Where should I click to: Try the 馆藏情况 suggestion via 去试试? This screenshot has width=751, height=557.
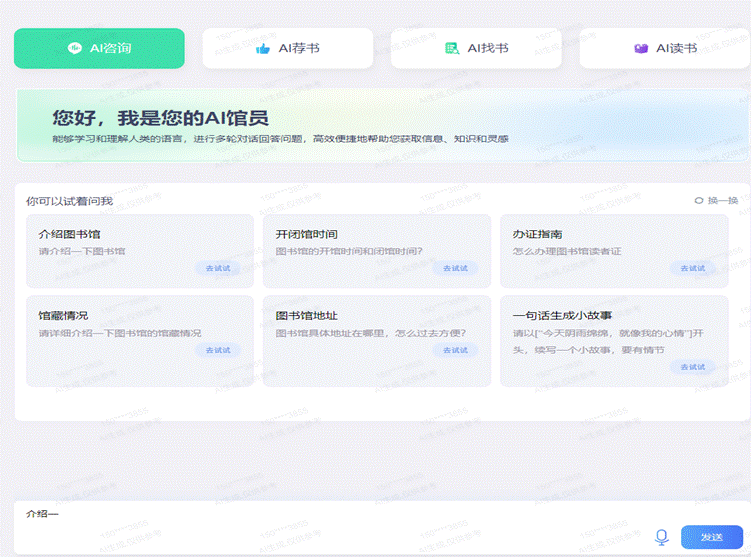218,350
